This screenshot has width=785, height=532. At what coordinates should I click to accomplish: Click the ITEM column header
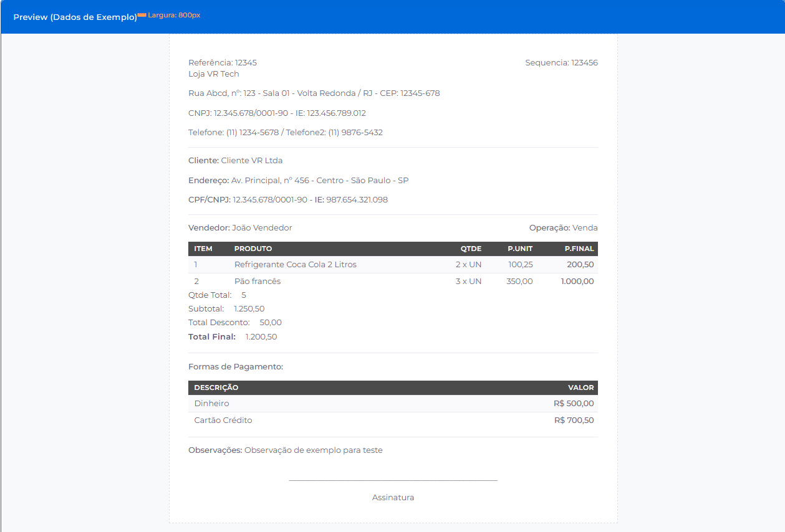(203, 249)
